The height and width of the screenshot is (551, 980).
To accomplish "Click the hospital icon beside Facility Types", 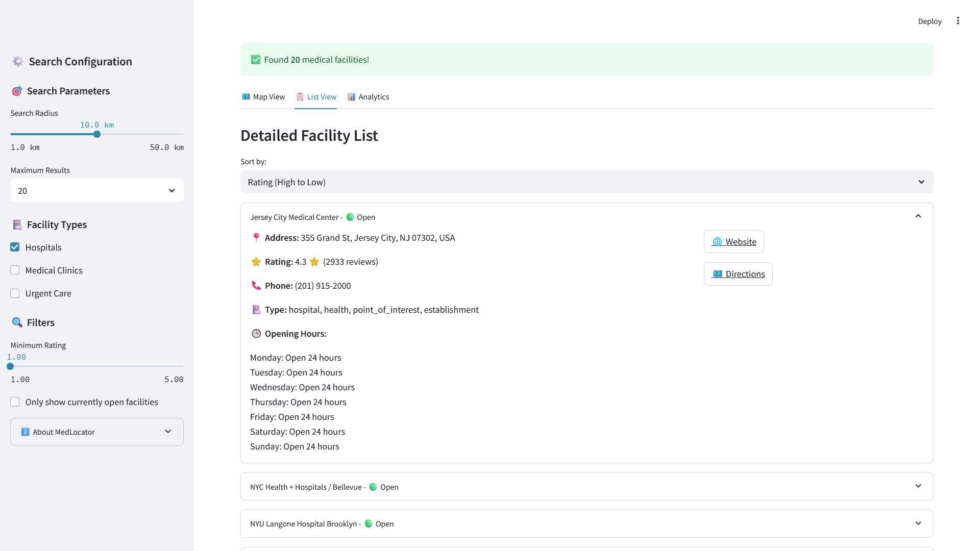I will point(17,225).
